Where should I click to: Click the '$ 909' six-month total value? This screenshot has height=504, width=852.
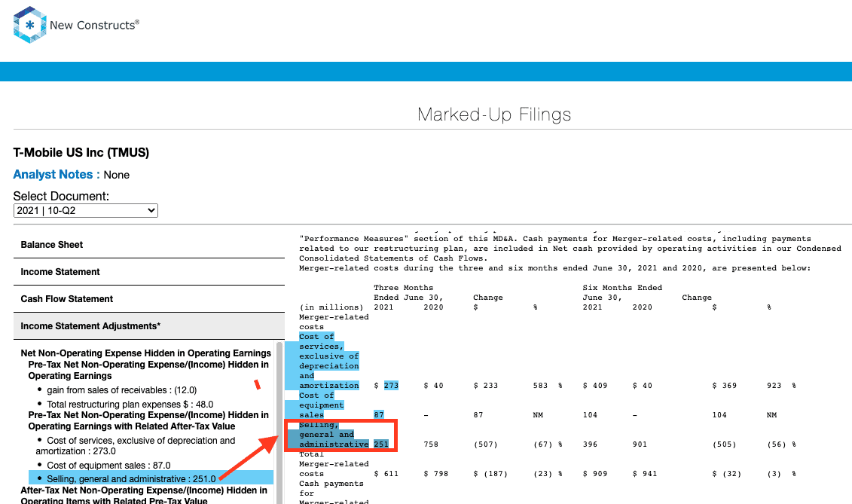595,474
